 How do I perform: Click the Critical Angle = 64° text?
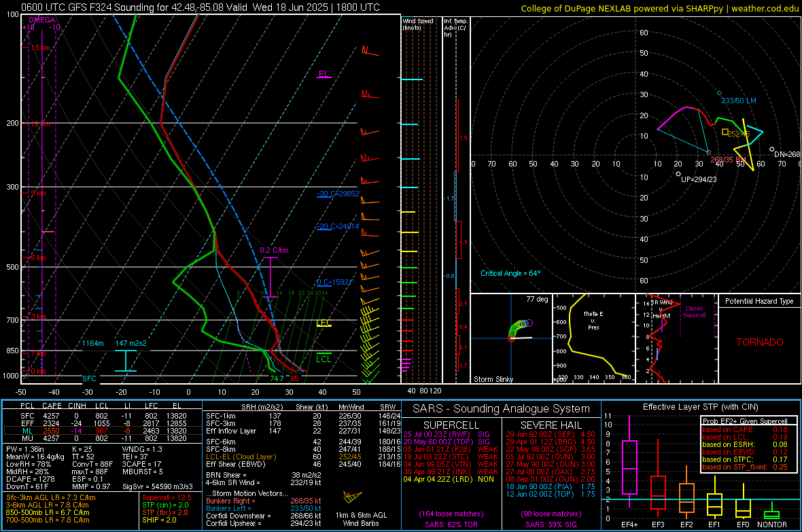pos(510,273)
